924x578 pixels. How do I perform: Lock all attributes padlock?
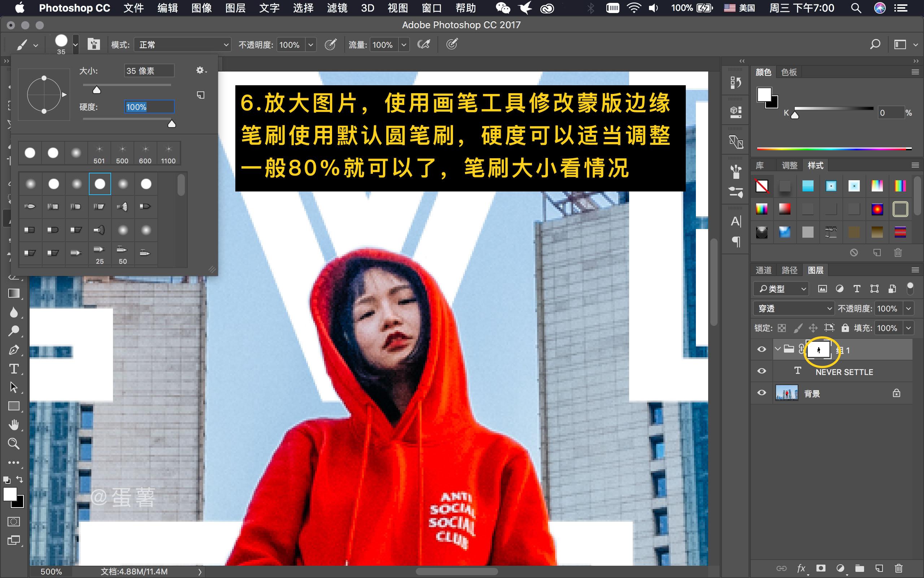(845, 328)
